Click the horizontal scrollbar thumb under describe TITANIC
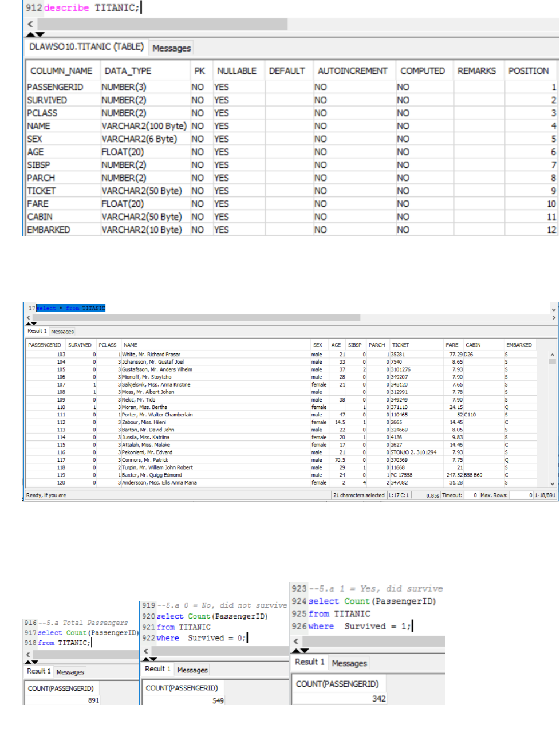The image size is (560, 732). click(x=161, y=24)
